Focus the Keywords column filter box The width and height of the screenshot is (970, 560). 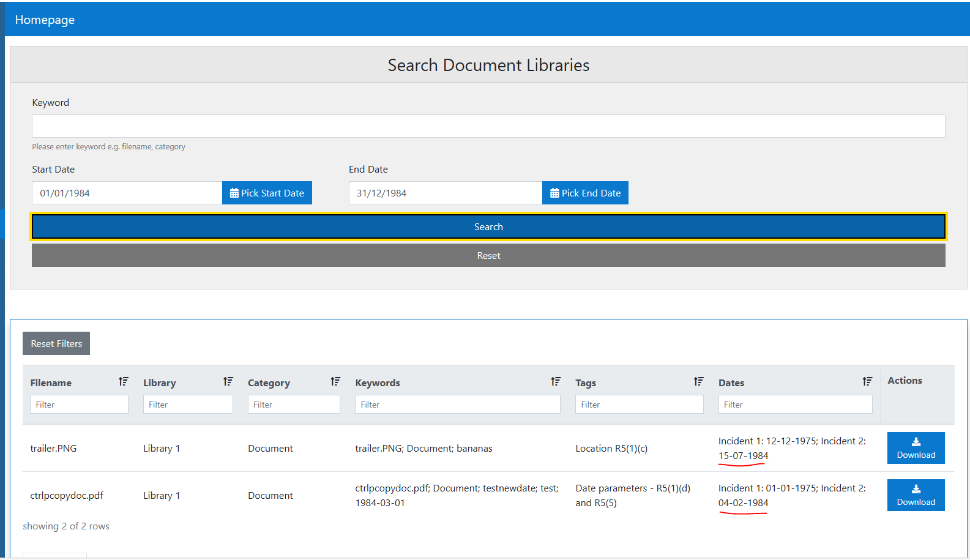[458, 405]
